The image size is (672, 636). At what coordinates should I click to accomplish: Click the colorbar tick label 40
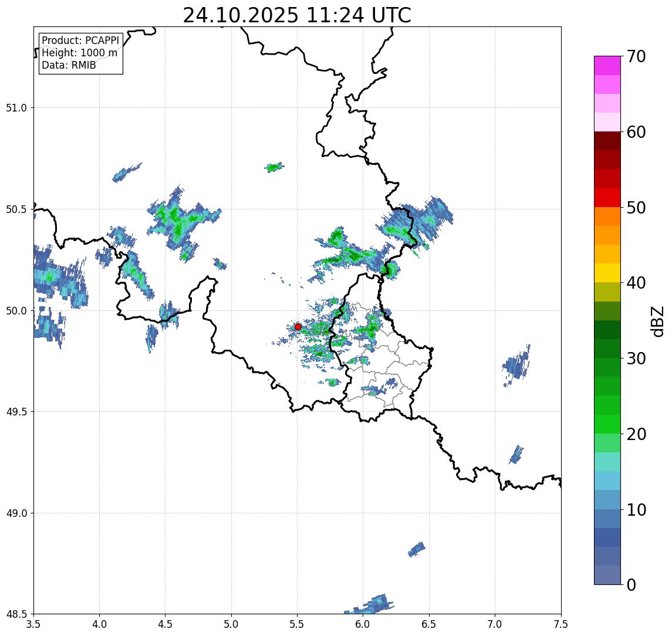pos(636,283)
